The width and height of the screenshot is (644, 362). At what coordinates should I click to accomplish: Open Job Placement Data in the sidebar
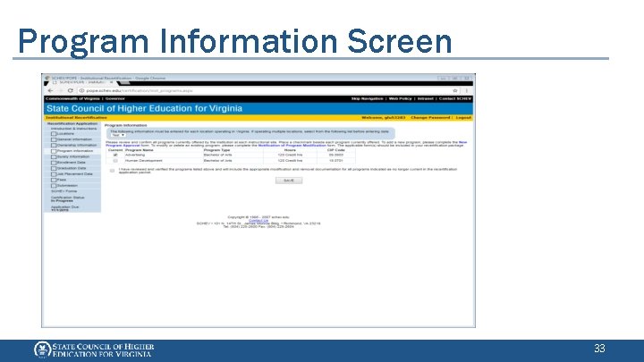(74, 174)
